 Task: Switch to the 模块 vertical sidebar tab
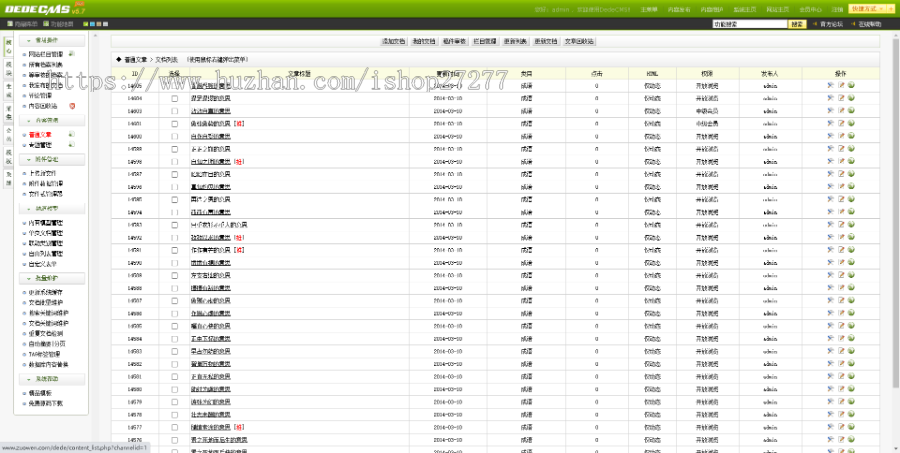8,69
